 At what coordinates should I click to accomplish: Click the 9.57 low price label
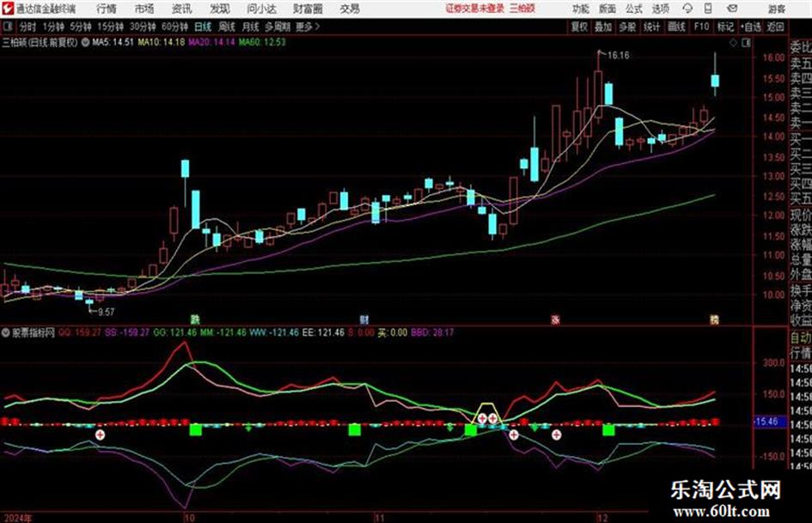pos(107,312)
